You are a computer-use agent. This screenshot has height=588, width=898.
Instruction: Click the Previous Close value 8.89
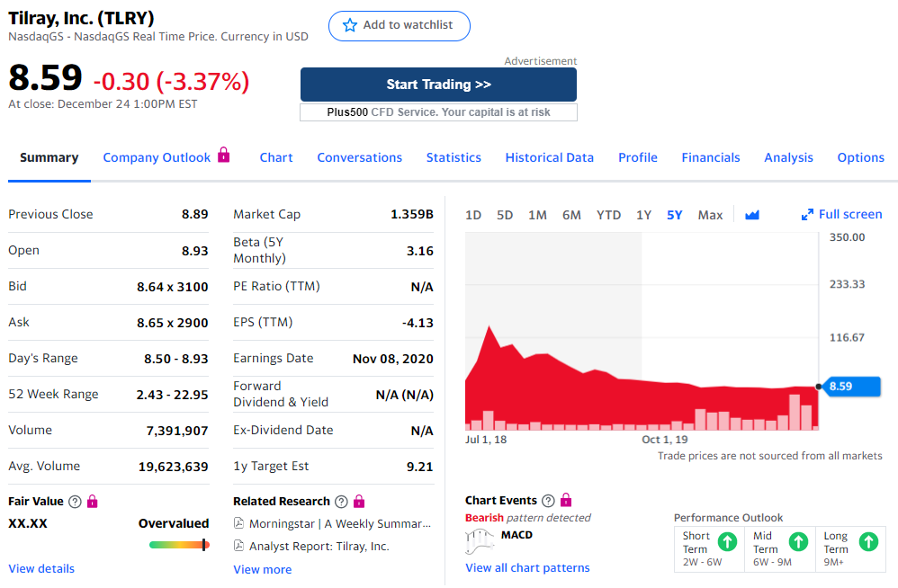[194, 215]
